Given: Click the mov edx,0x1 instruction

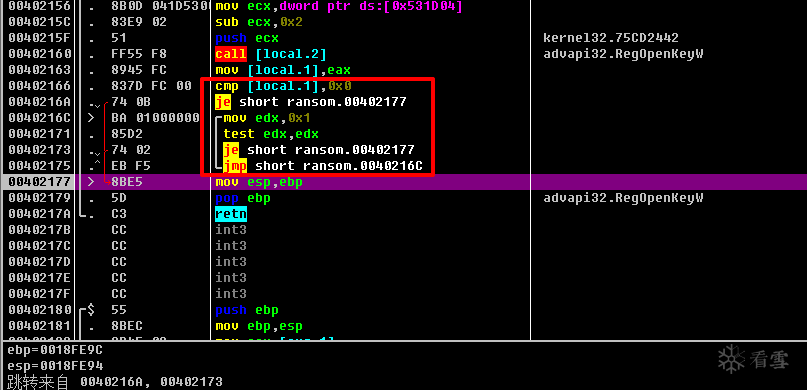Looking at the screenshot, I should [x=267, y=118].
